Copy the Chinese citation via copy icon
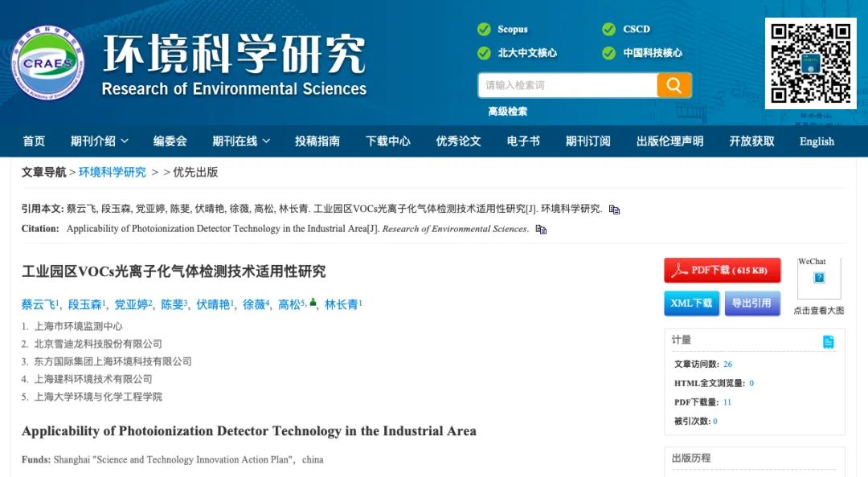868x477 pixels. [615, 210]
